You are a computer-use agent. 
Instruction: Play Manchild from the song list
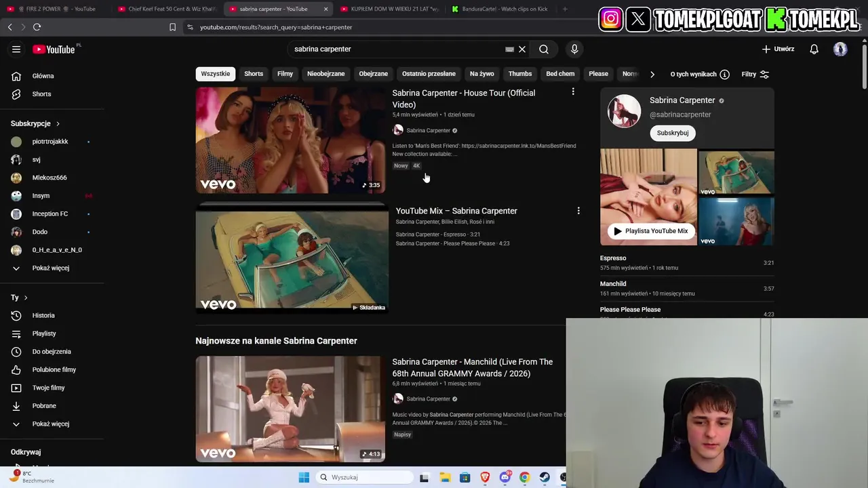[687, 288]
